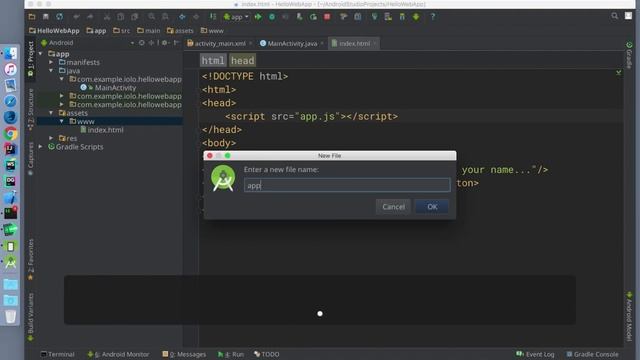
Task: Open the Event Log panel
Action: coord(535,354)
